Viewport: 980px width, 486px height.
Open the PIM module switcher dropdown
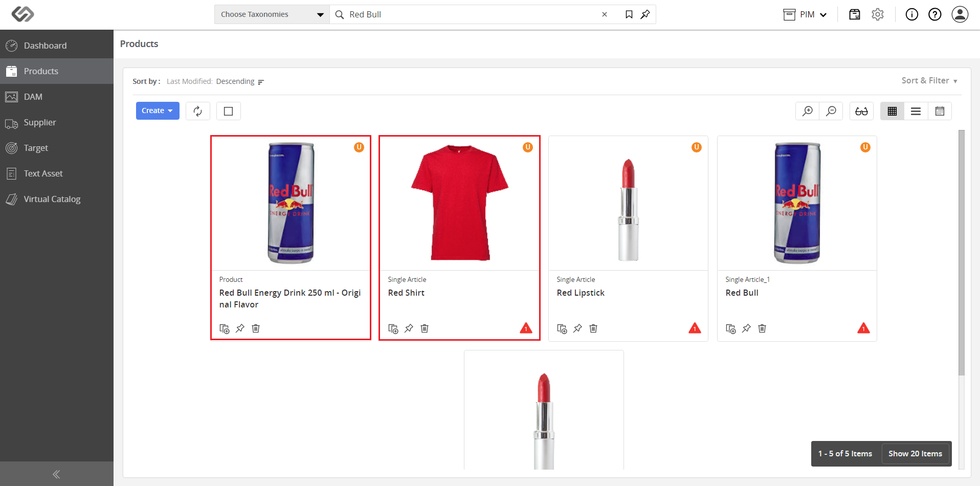pos(805,14)
